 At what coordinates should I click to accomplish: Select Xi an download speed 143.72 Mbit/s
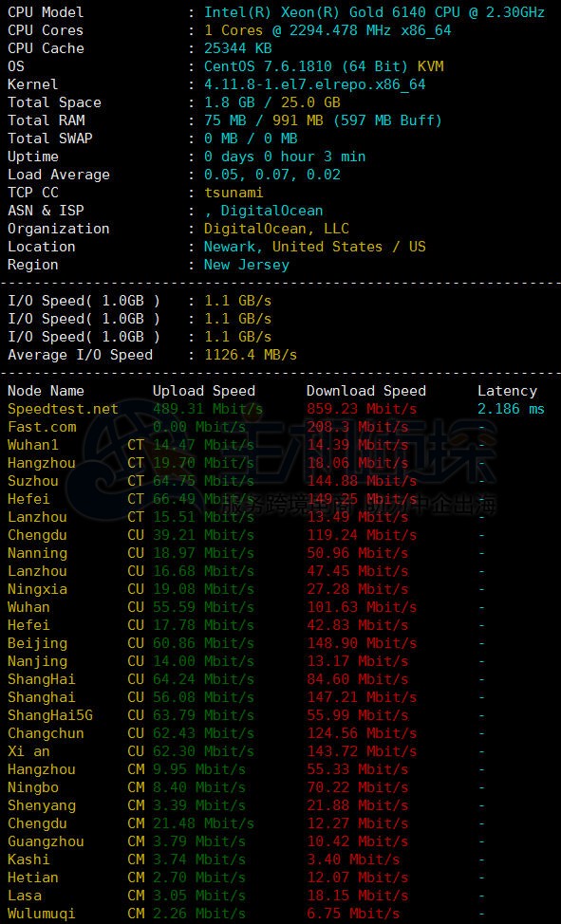tap(362, 752)
